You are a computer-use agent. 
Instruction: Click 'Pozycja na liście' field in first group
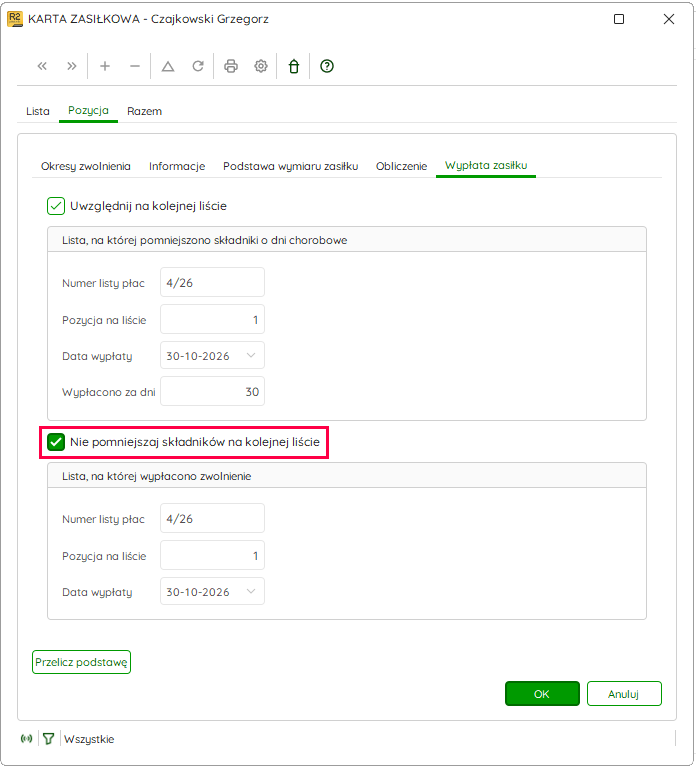[212, 320]
